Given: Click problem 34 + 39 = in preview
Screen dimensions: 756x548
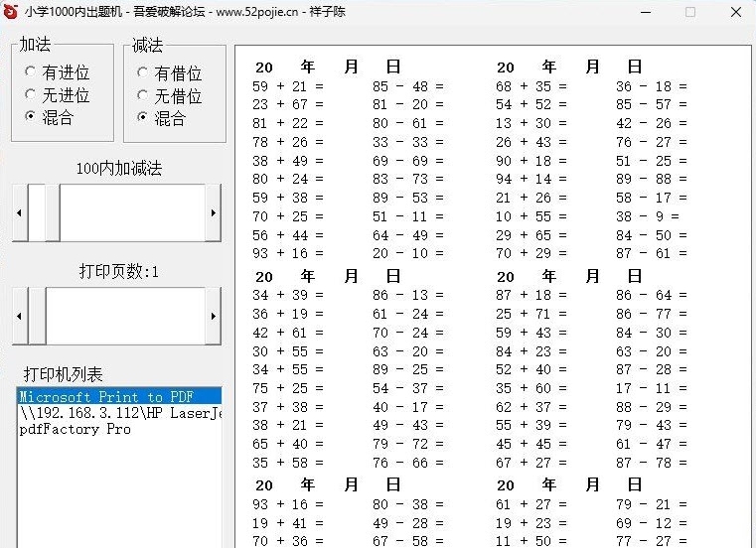Looking at the screenshot, I should point(288,295).
